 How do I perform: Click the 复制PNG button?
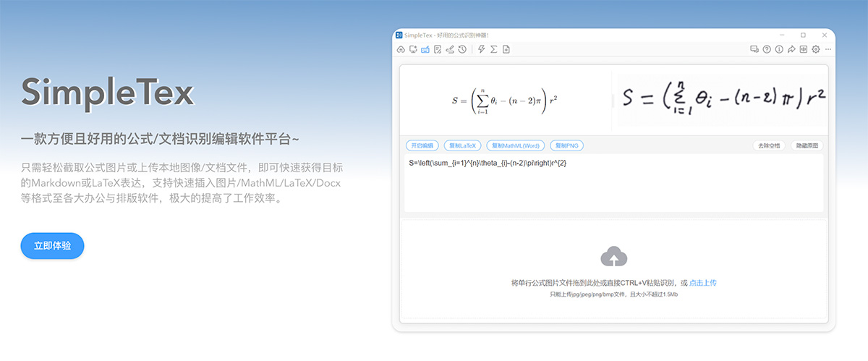click(x=566, y=145)
